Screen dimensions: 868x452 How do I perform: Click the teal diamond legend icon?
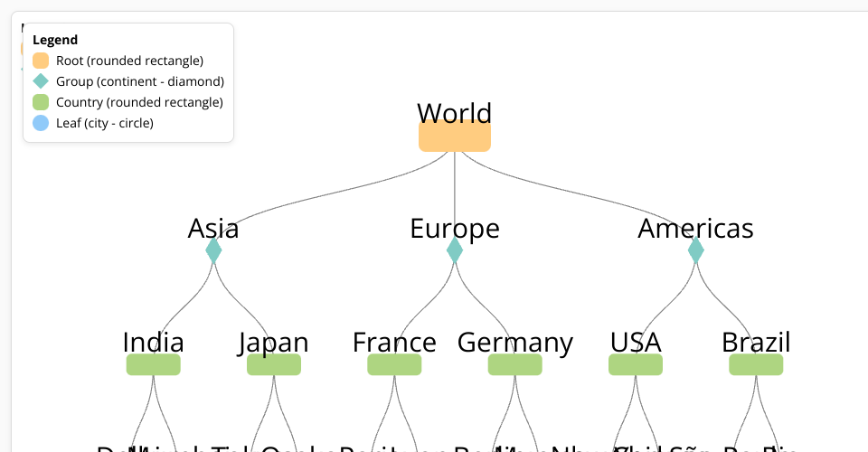pos(41,81)
